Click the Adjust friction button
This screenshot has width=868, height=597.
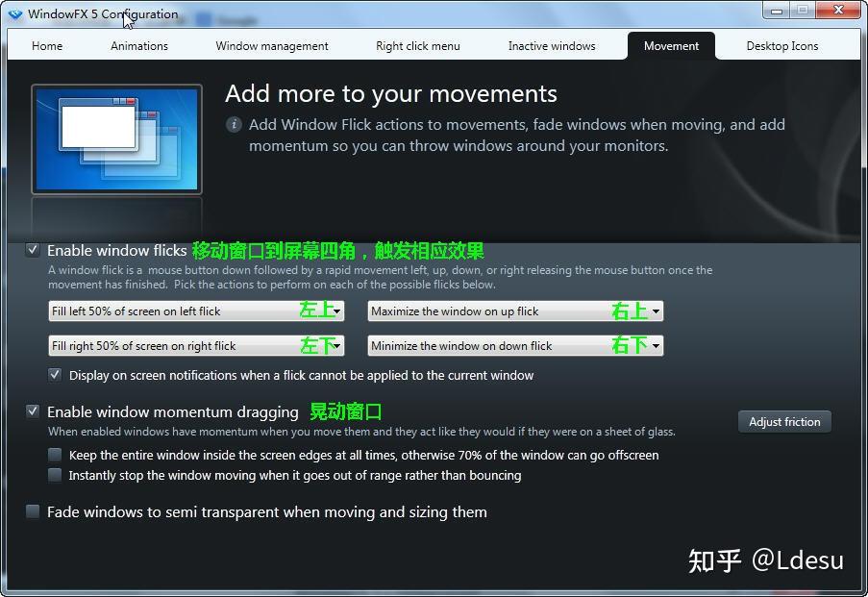783,421
